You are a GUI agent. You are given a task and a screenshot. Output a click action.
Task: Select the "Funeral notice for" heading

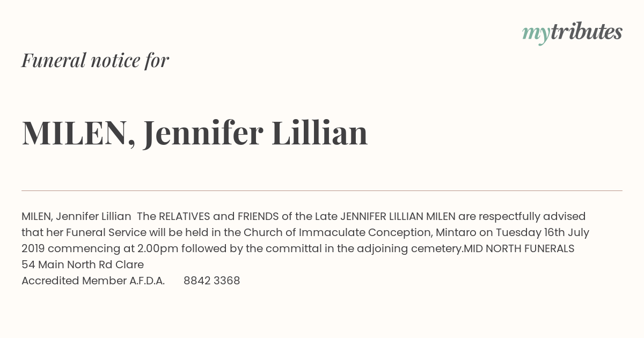coord(96,60)
